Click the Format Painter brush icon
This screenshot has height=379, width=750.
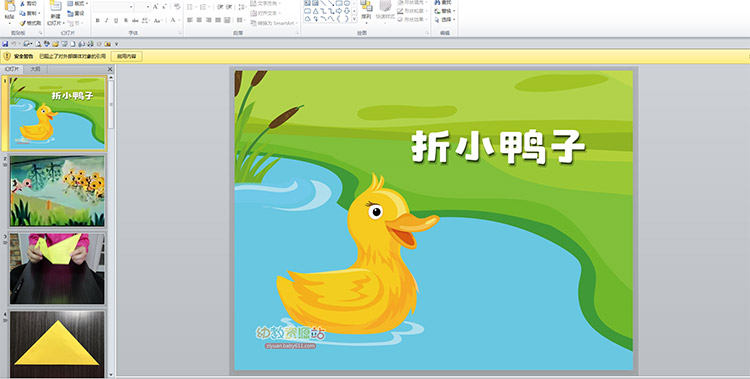(x=22, y=23)
